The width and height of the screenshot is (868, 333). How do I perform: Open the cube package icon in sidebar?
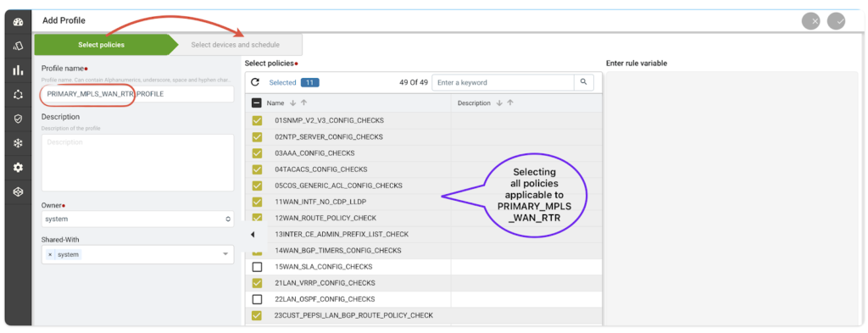(19, 191)
